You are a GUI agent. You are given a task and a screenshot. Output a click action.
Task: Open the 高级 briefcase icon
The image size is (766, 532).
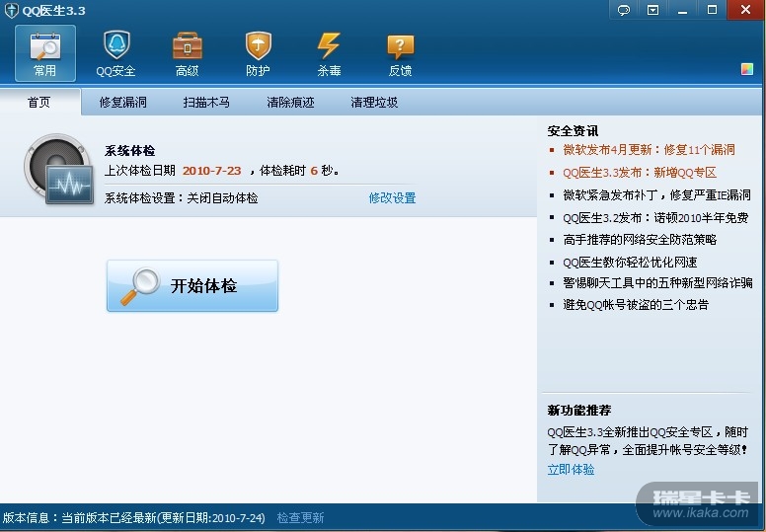point(188,53)
